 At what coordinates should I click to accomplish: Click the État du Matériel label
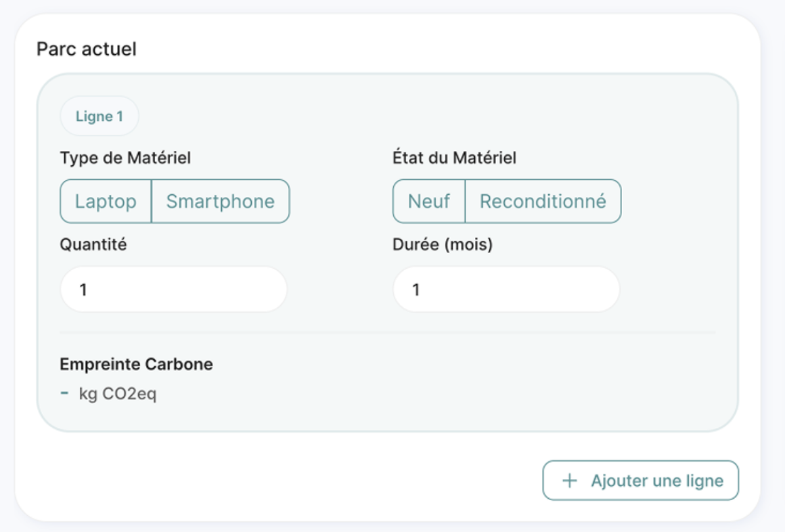tap(454, 158)
